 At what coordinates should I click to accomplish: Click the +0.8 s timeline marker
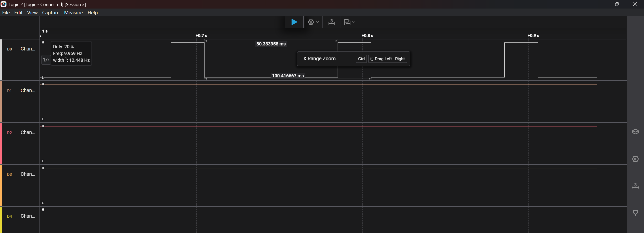click(x=367, y=36)
